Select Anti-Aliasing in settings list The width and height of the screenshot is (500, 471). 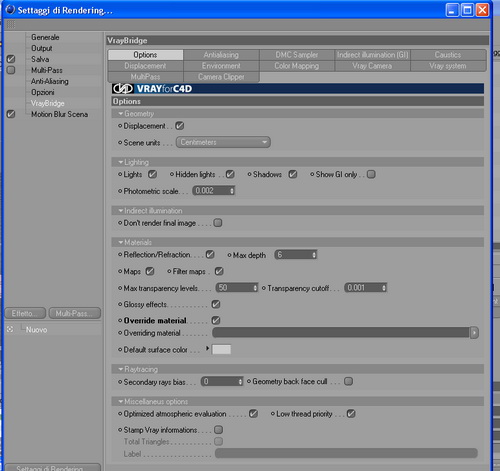point(50,81)
